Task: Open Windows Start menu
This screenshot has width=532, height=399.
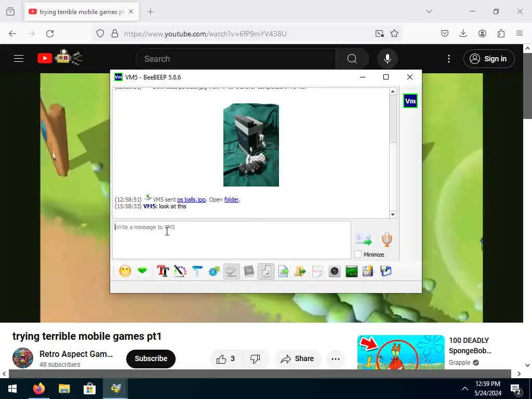Action: 12,389
